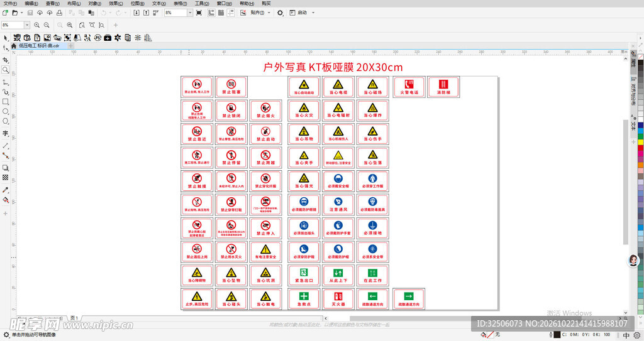644x341 pixels.
Task: Select the Pick tool in the toolbox
Action: click(5, 38)
